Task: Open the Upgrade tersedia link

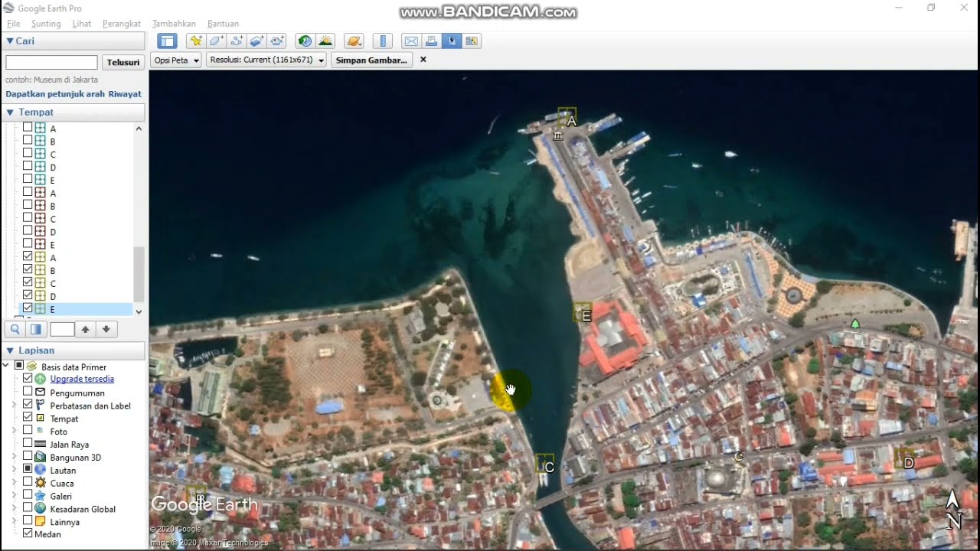Action: [82, 379]
